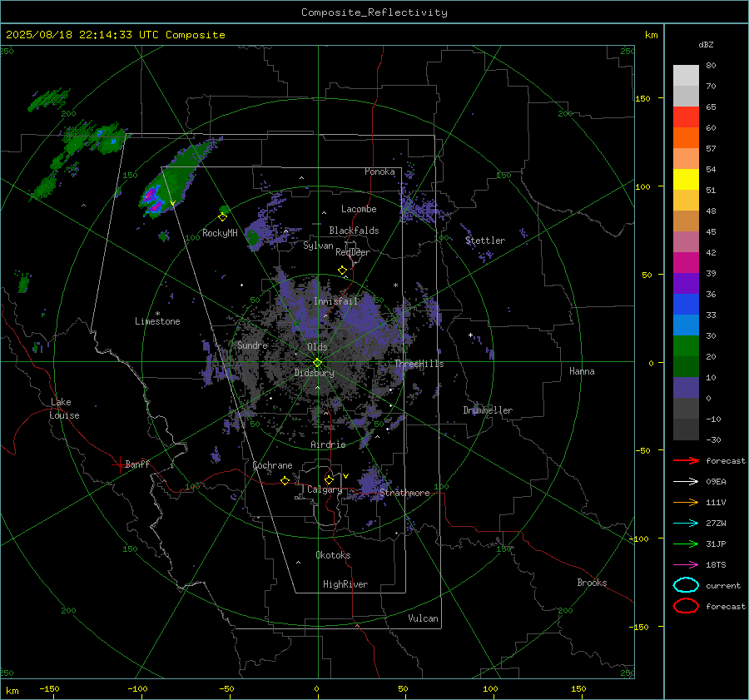The width and height of the screenshot is (749, 700).
Task: Click the dBZ legend heading
Action: (x=706, y=44)
